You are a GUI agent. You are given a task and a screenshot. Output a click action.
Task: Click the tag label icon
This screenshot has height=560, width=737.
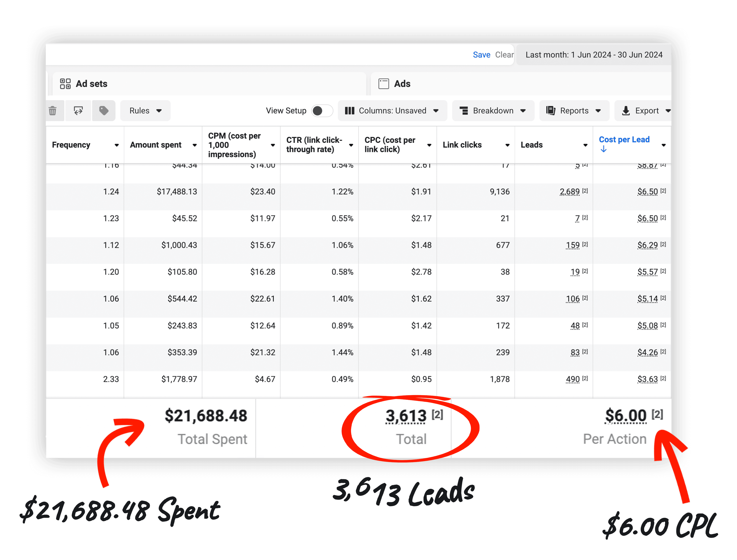104,111
